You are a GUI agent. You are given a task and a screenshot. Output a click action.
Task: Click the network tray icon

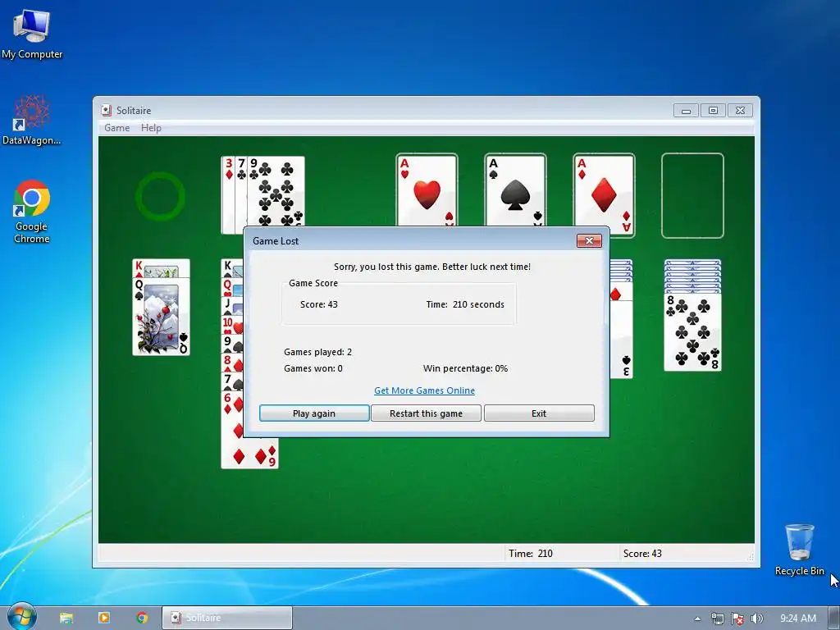(x=717, y=619)
